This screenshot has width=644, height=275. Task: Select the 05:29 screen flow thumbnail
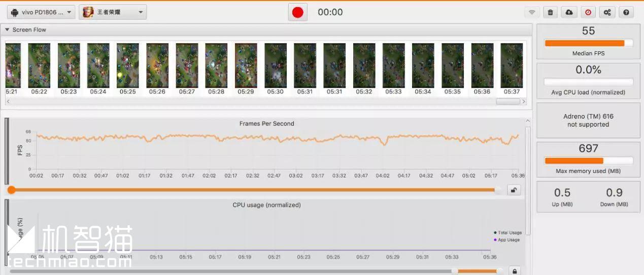click(x=246, y=65)
